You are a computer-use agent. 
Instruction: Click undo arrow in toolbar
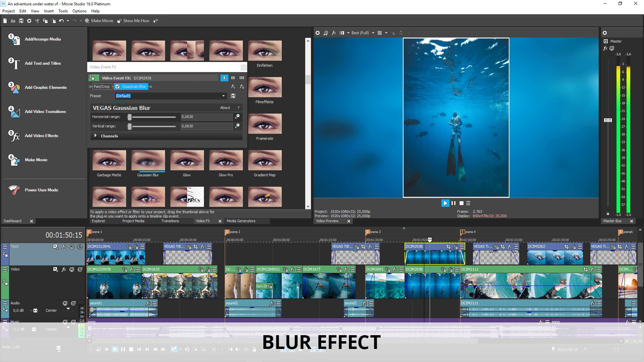click(61, 21)
